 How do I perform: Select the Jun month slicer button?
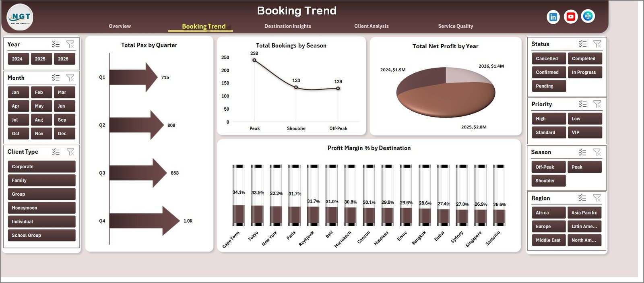64,106
